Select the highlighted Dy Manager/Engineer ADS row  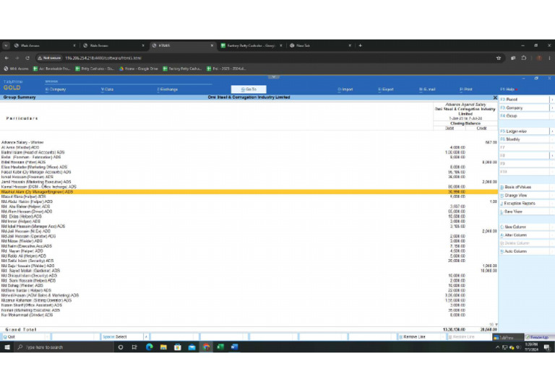249,192
